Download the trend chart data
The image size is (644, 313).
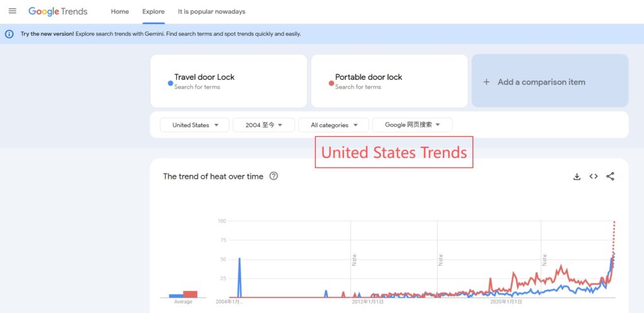point(577,176)
